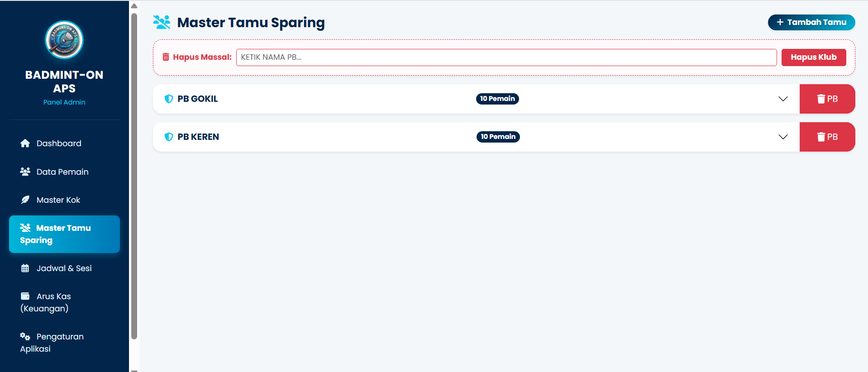Image resolution: width=868 pixels, height=372 pixels.
Task: Click the Data Pemain users icon
Action: pyautogui.click(x=25, y=172)
